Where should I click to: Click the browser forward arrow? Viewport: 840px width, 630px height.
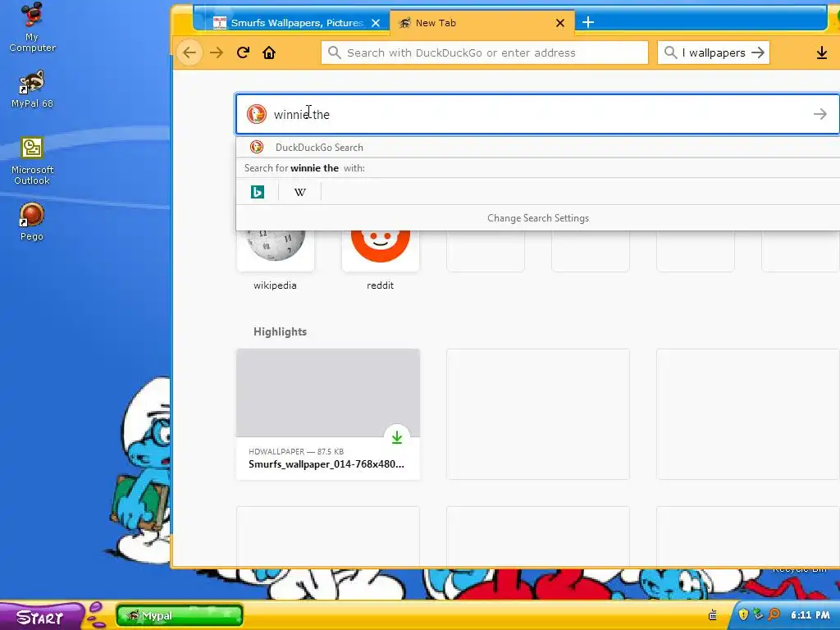point(217,52)
